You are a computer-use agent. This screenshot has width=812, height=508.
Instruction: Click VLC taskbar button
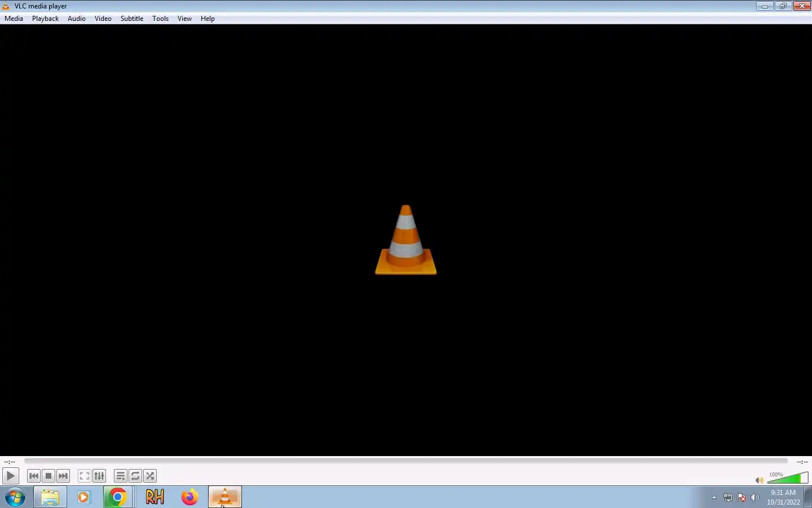[225, 497]
